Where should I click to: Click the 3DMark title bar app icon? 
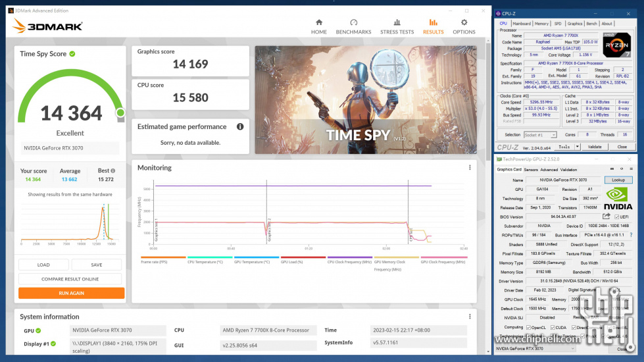(x=11, y=11)
